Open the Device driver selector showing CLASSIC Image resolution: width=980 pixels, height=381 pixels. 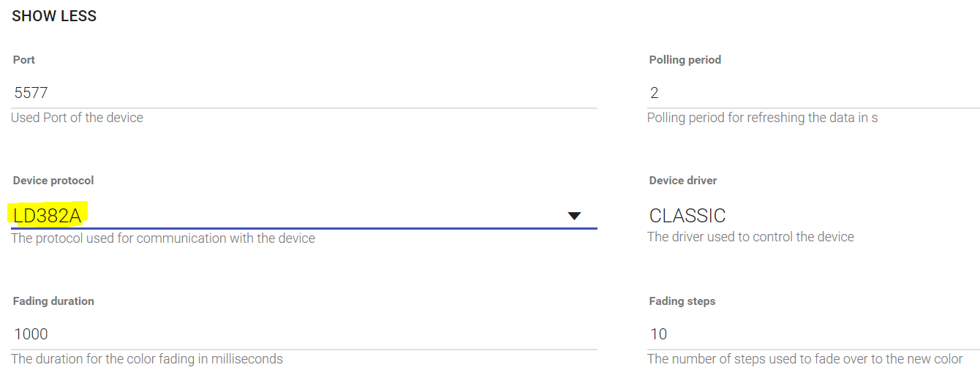813,216
